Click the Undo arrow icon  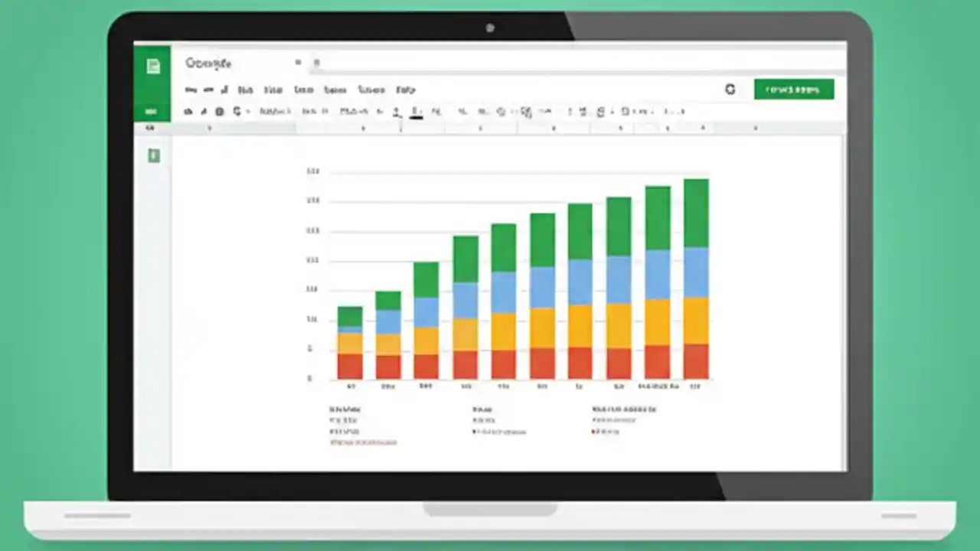188,112
